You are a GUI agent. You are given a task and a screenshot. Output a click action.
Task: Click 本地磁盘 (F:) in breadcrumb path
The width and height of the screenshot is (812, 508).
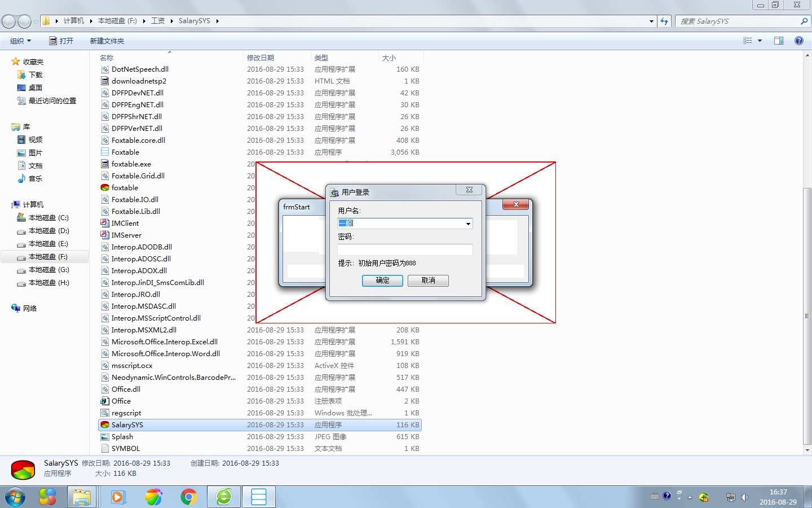point(117,21)
